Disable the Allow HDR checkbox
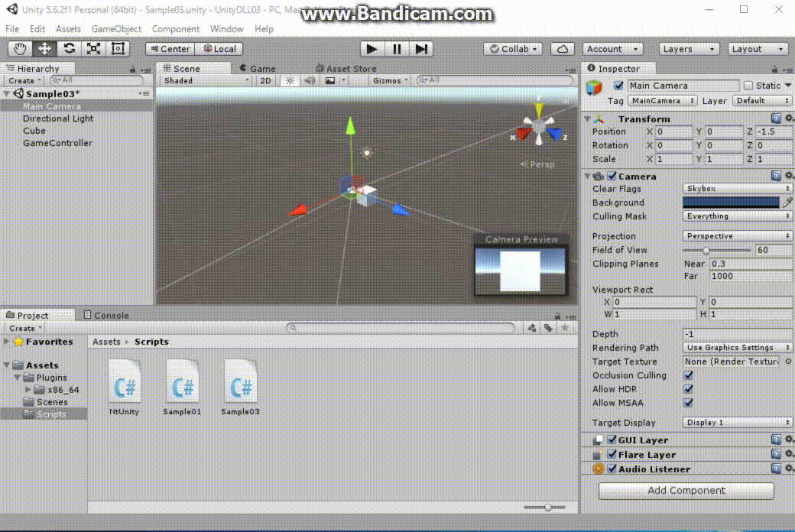The image size is (795, 532). pyautogui.click(x=689, y=389)
